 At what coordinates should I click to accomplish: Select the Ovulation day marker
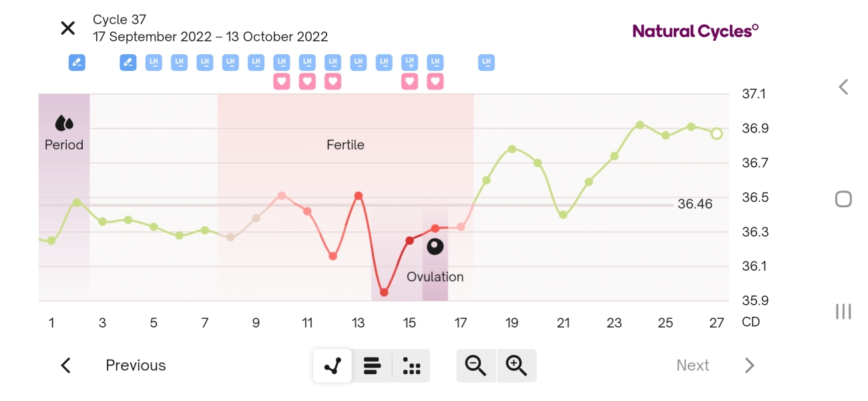[435, 246]
